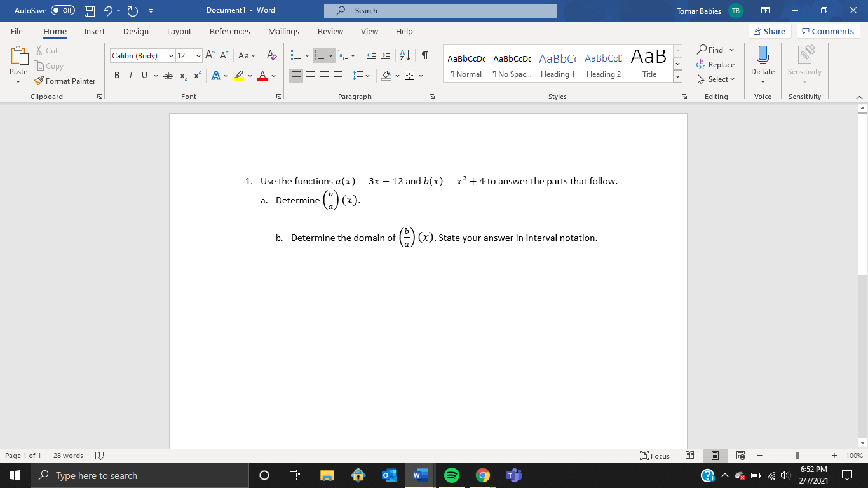Open the Insert ribbon tab

click(95, 31)
